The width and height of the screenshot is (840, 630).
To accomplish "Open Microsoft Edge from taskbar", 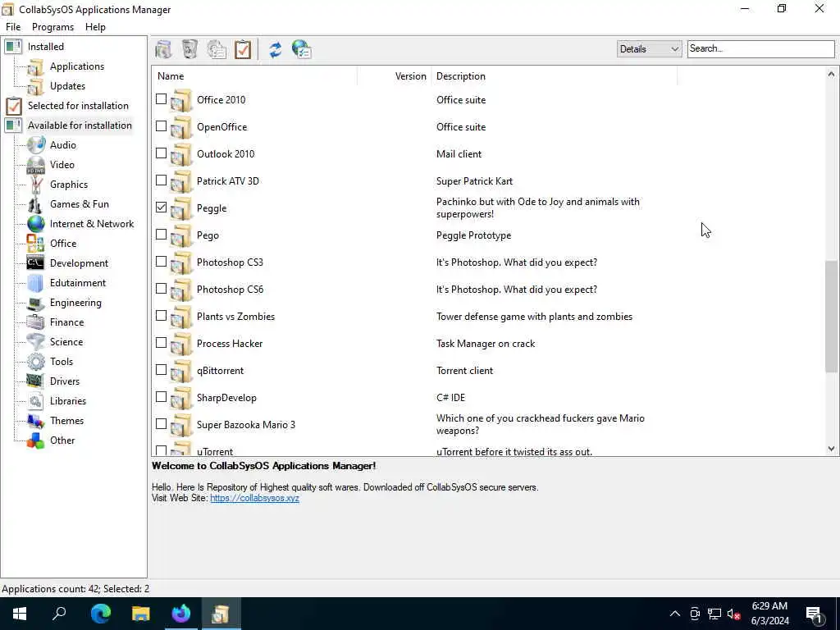I will [x=100, y=614].
